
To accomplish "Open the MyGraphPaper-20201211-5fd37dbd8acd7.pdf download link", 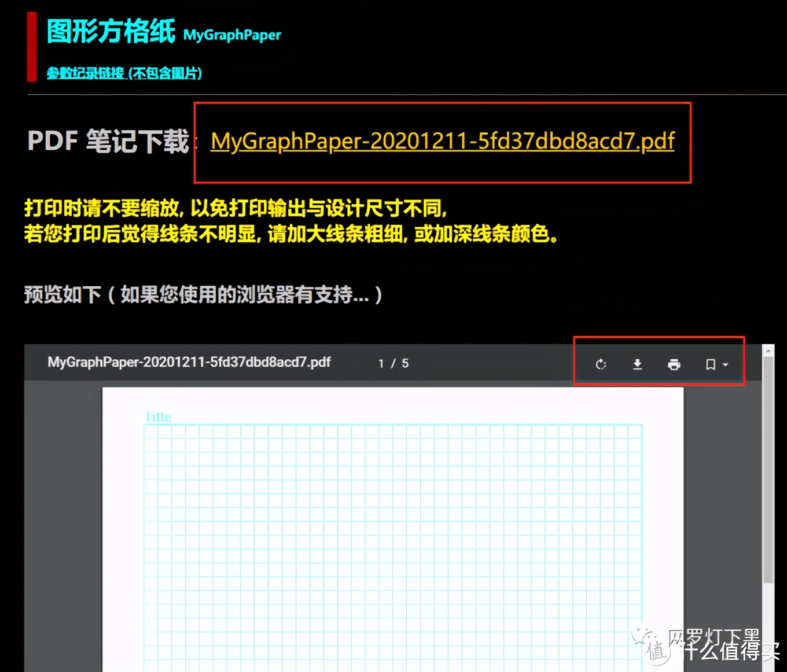I will (443, 141).
